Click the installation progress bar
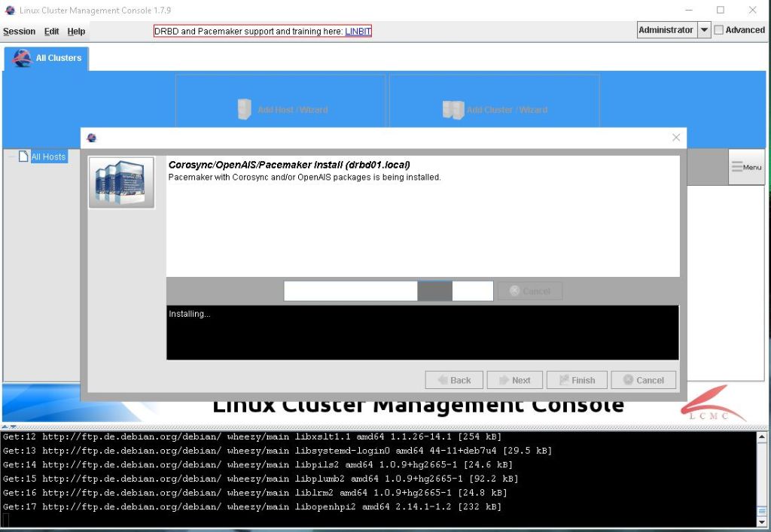This screenshot has width=771, height=532. coord(389,290)
